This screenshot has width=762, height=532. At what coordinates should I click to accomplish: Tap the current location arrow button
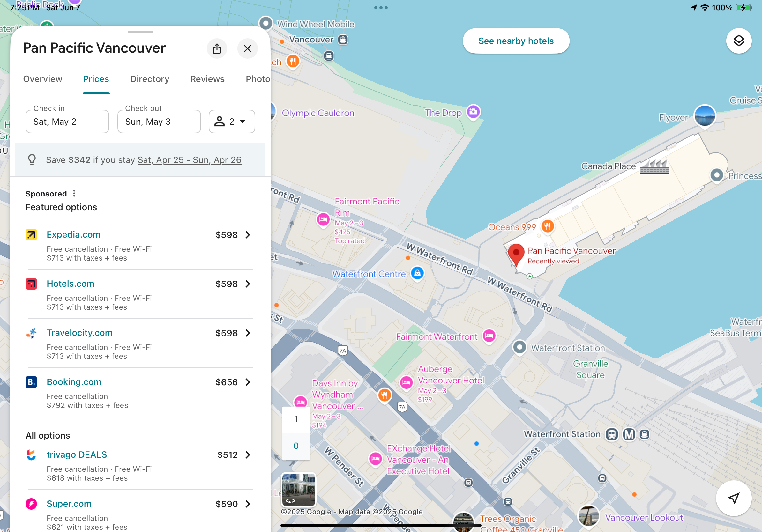pos(733,498)
